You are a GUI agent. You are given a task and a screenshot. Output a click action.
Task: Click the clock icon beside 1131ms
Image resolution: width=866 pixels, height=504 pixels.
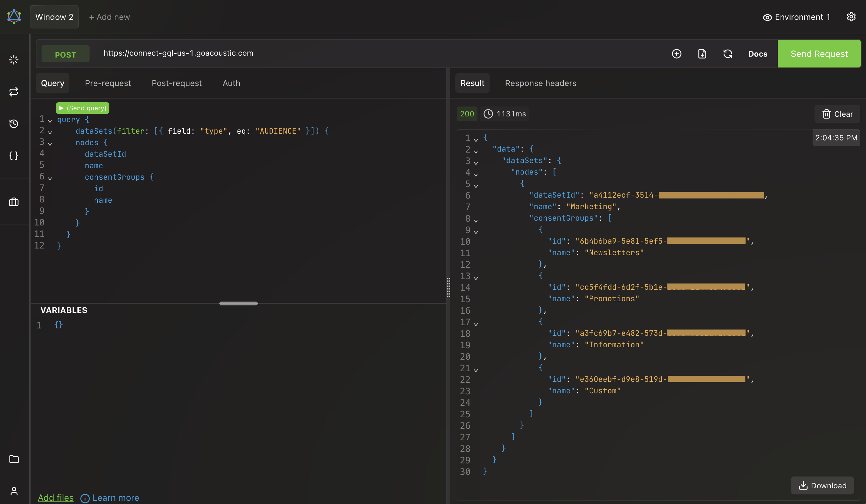[488, 114]
